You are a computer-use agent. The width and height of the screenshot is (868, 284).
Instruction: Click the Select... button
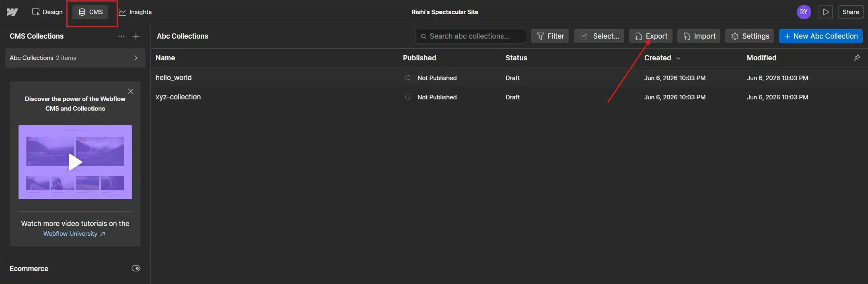click(599, 36)
